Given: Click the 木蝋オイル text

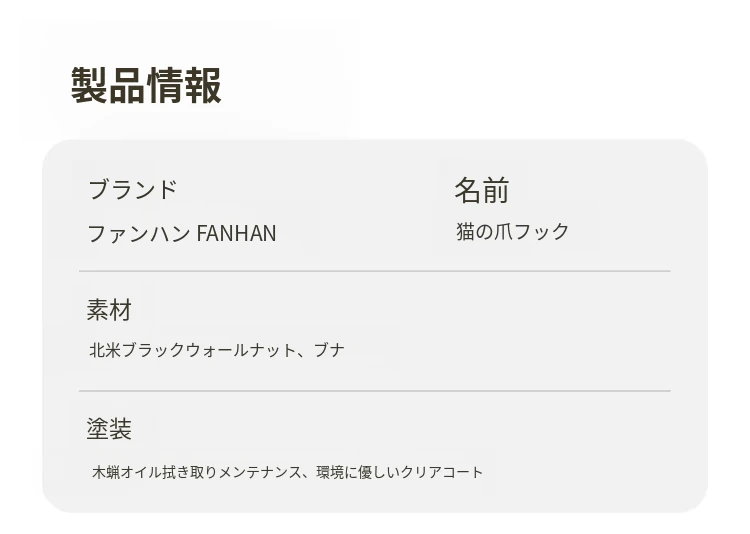Looking at the screenshot, I should [126, 472].
